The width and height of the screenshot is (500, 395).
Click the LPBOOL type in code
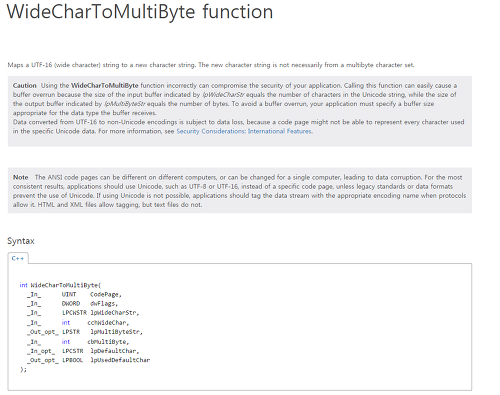(x=72, y=360)
